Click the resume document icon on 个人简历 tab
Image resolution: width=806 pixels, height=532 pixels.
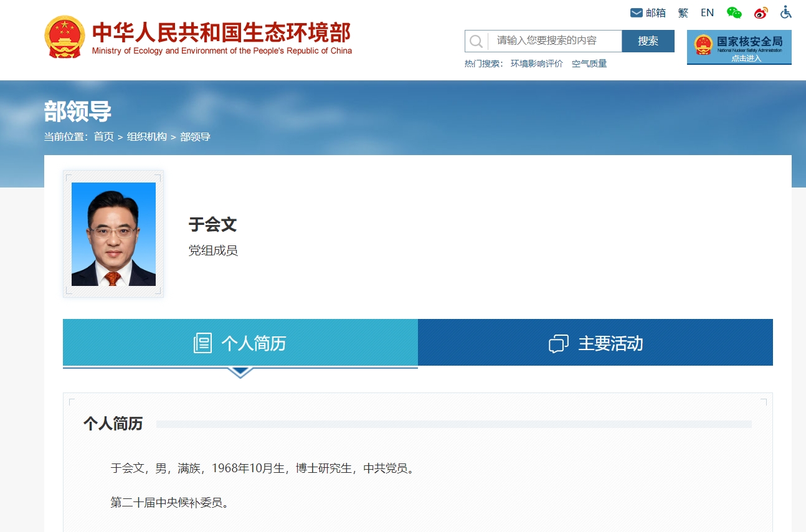(202, 343)
